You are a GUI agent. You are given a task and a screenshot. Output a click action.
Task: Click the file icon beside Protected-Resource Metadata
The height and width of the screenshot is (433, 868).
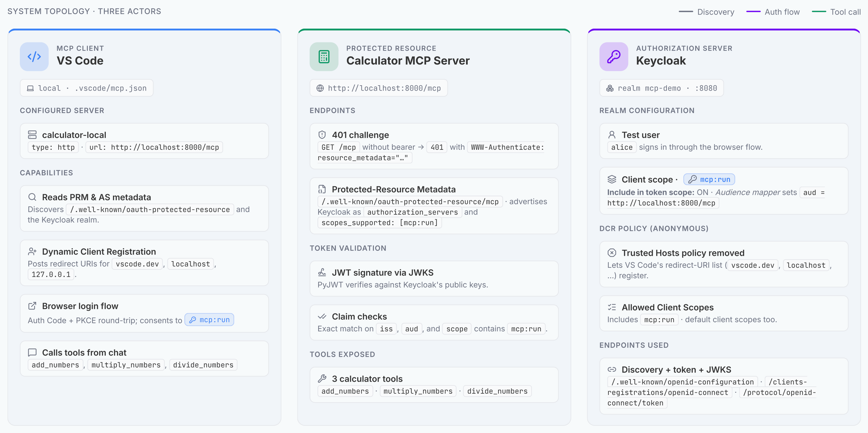(x=322, y=189)
